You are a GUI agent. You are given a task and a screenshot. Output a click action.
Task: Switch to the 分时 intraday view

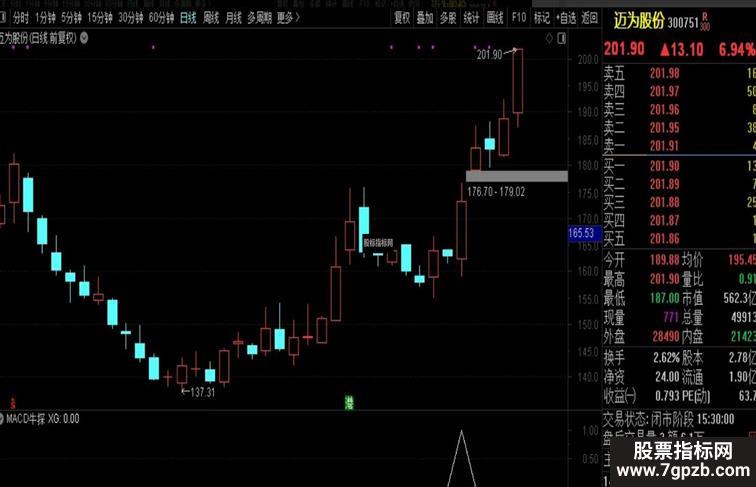[x=21, y=18]
